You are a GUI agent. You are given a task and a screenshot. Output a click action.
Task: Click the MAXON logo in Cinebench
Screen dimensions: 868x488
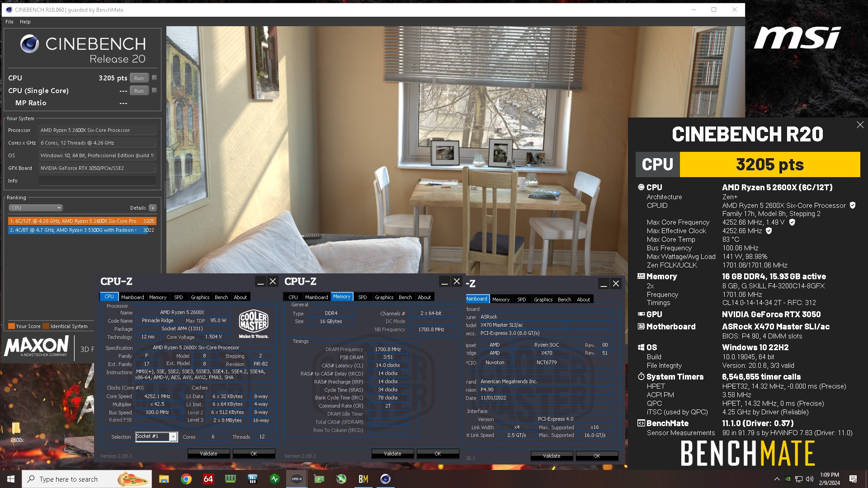pyautogui.click(x=36, y=347)
